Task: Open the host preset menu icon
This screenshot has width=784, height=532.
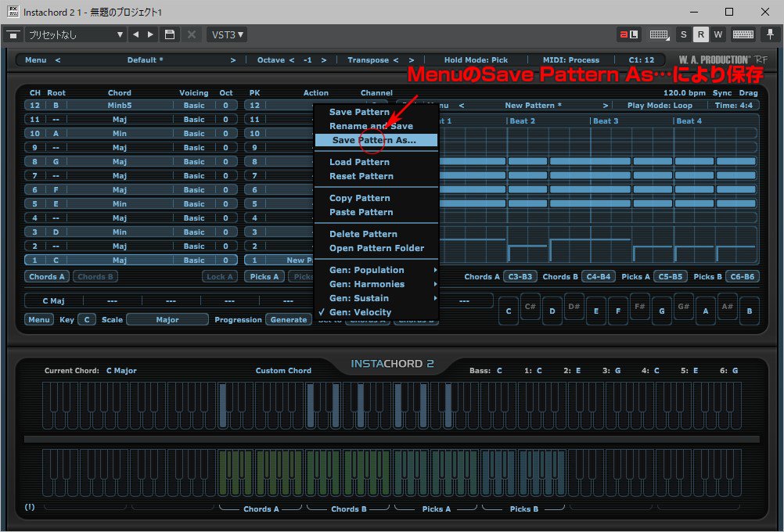Action: tap(13, 34)
